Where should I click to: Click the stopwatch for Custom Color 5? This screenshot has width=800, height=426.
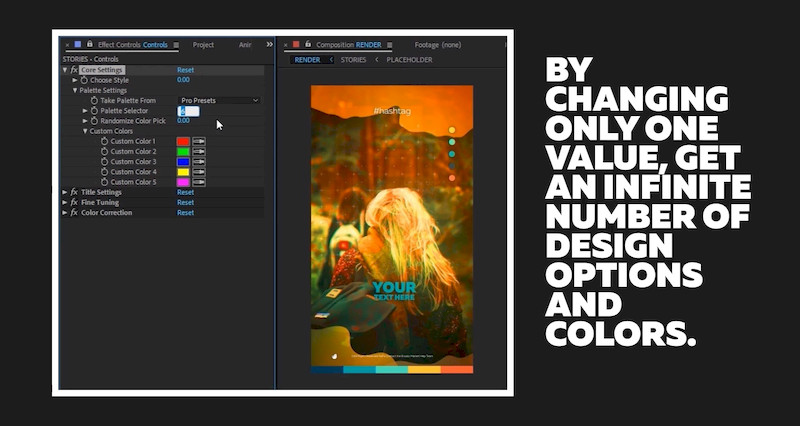[x=104, y=182]
